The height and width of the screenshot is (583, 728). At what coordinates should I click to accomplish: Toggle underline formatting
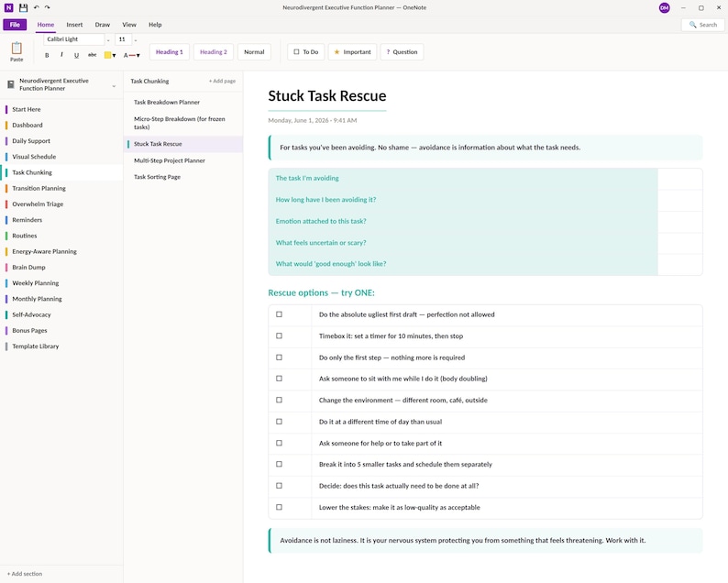click(x=77, y=55)
